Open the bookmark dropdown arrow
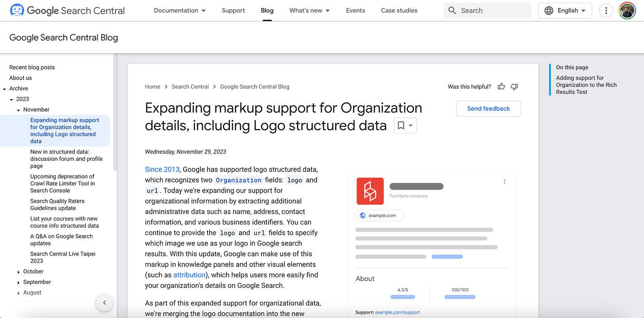 [411, 126]
